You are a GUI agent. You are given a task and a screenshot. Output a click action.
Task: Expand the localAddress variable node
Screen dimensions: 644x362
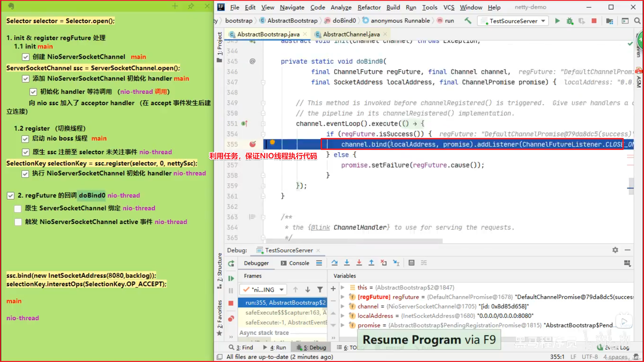[x=343, y=316]
